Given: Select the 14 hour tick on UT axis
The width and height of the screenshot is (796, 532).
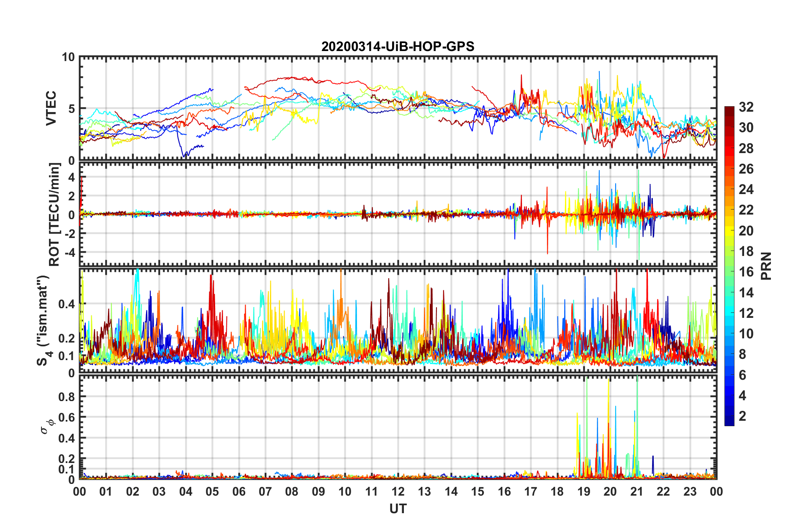Looking at the screenshot, I should 451,492.
